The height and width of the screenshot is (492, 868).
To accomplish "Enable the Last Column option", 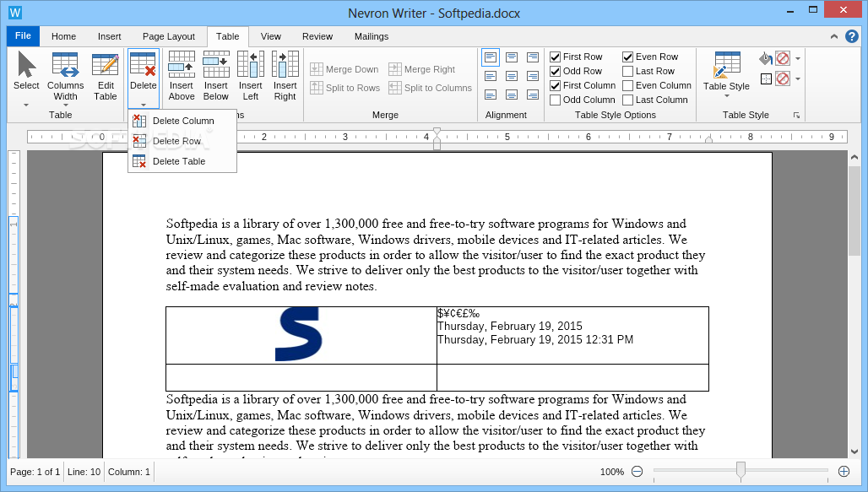I will click(x=627, y=100).
